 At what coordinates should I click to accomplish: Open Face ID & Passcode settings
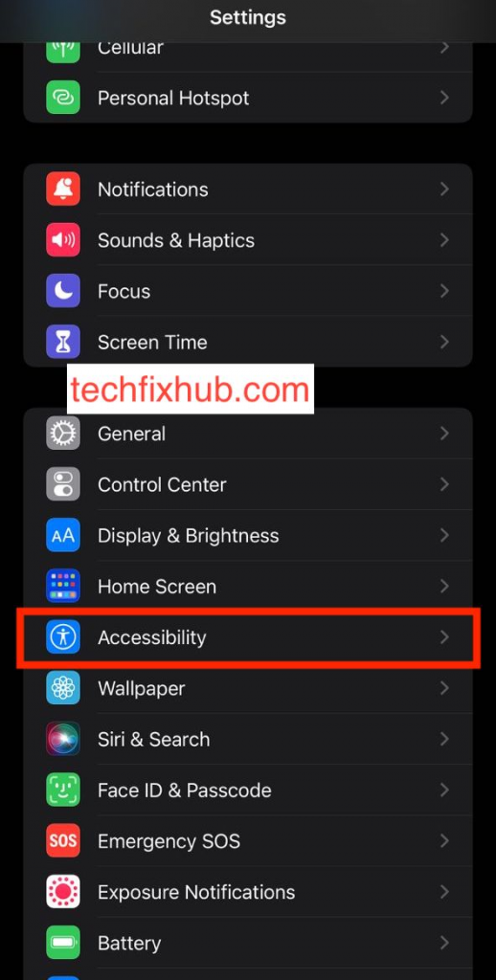pos(248,790)
